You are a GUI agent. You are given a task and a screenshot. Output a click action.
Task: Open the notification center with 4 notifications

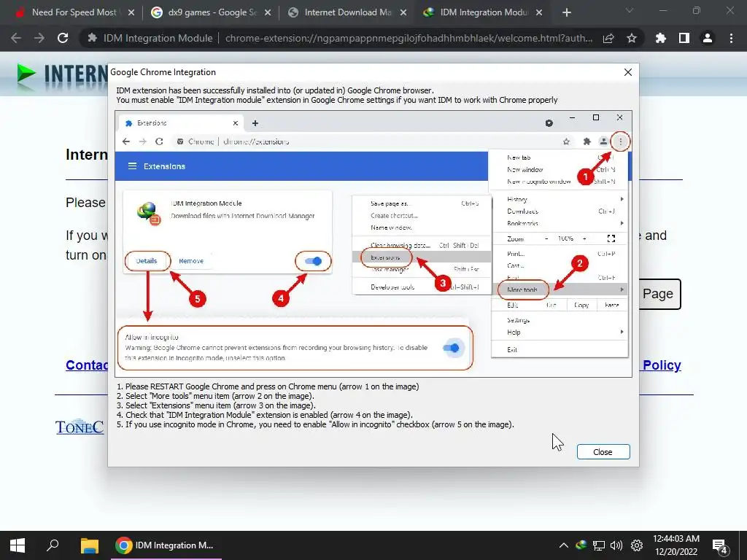coord(720,545)
